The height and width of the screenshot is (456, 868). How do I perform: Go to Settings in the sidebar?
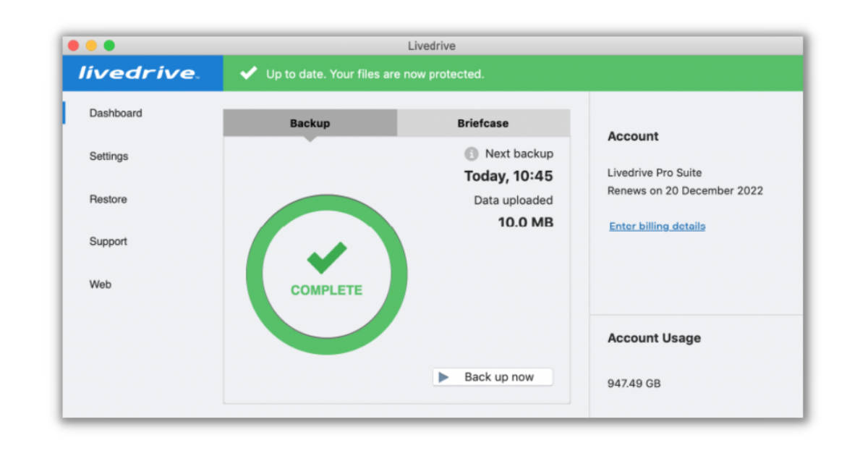point(109,156)
